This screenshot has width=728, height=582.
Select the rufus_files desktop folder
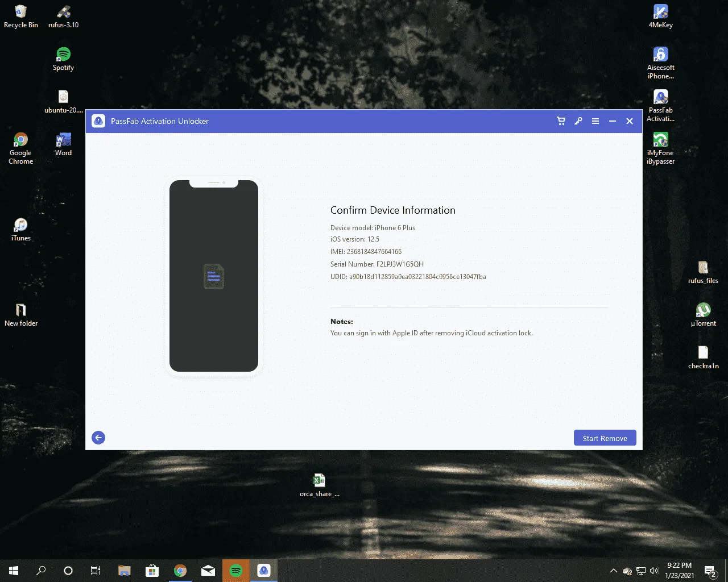pyautogui.click(x=704, y=272)
